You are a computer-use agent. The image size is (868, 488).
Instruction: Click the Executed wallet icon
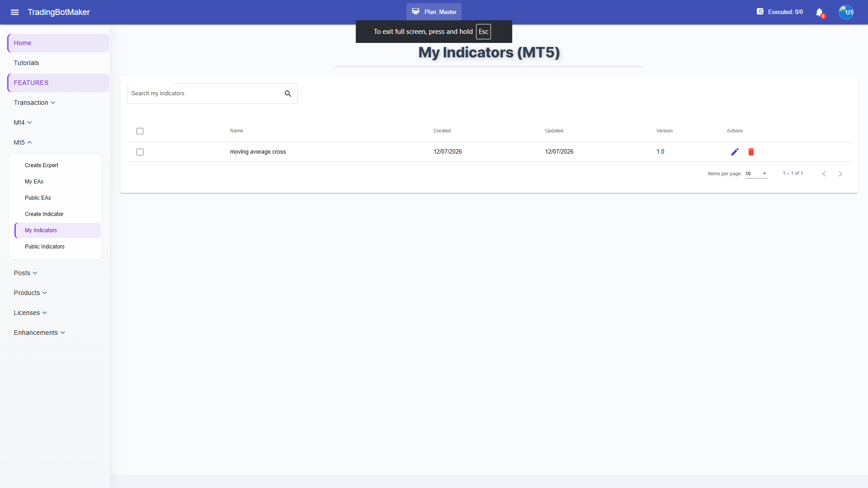760,12
